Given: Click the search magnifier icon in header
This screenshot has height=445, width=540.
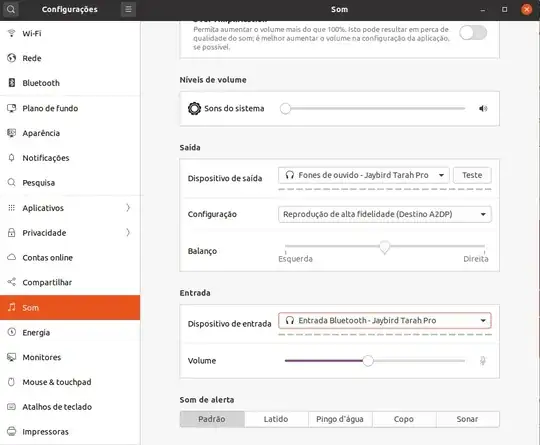Looking at the screenshot, I should pyautogui.click(x=11, y=9).
